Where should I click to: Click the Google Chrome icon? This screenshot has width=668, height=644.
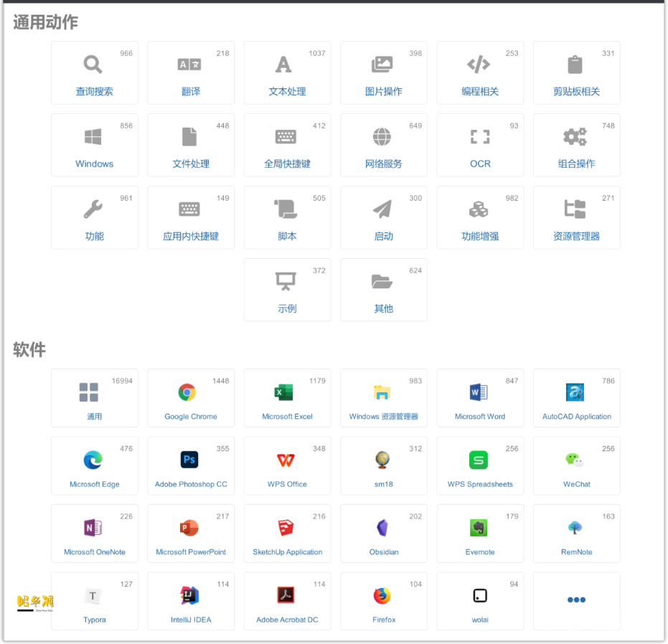click(187, 392)
